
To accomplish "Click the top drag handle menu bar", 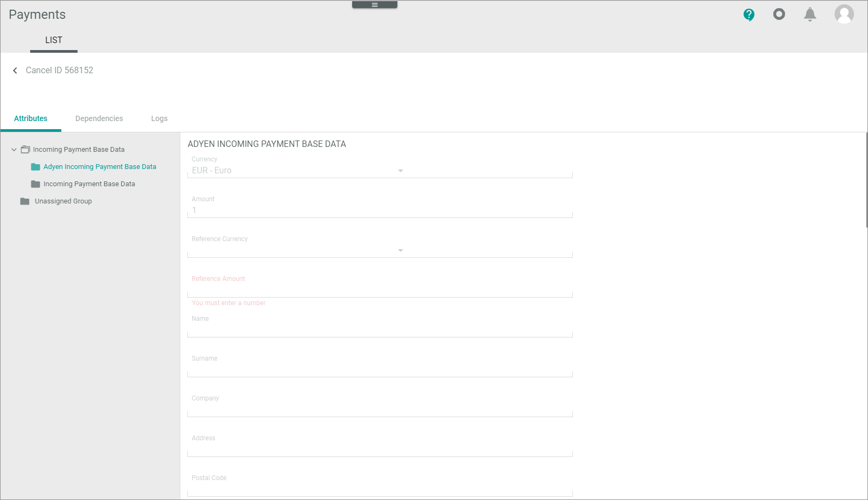I will coord(374,5).
